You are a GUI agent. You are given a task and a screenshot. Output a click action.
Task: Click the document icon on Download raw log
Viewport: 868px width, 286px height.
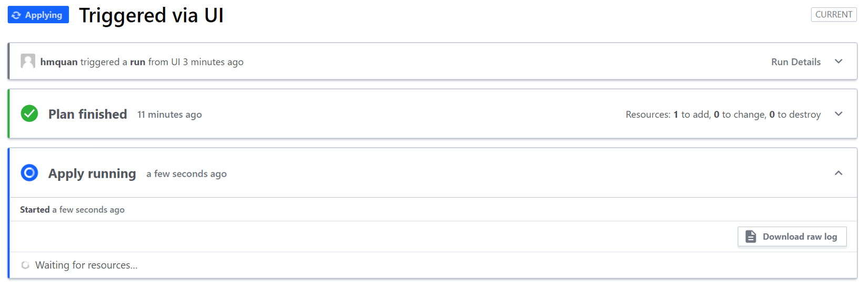[751, 237]
